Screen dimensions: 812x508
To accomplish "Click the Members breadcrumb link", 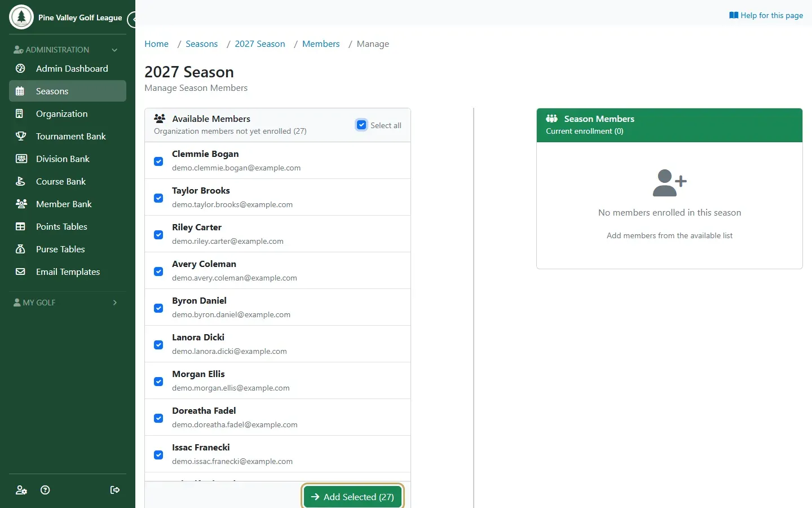I will coord(321,44).
